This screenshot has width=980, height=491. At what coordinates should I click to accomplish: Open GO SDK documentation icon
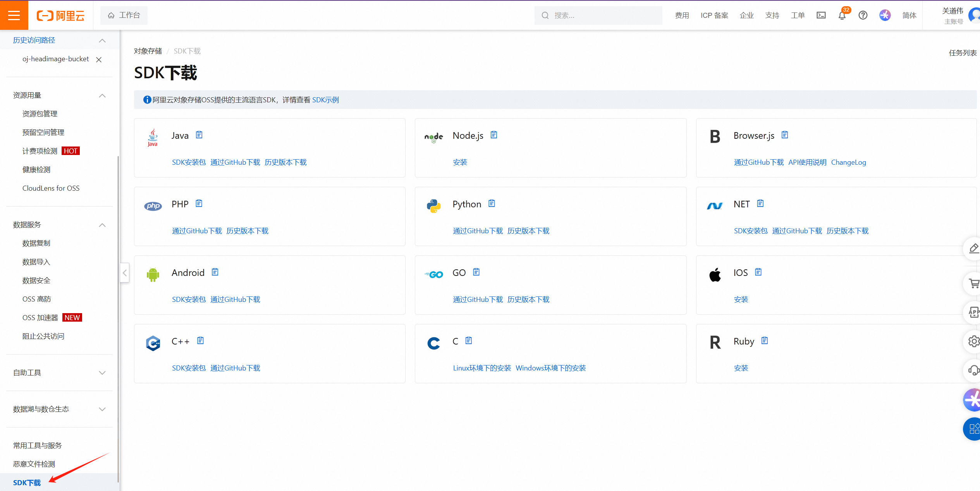click(476, 272)
